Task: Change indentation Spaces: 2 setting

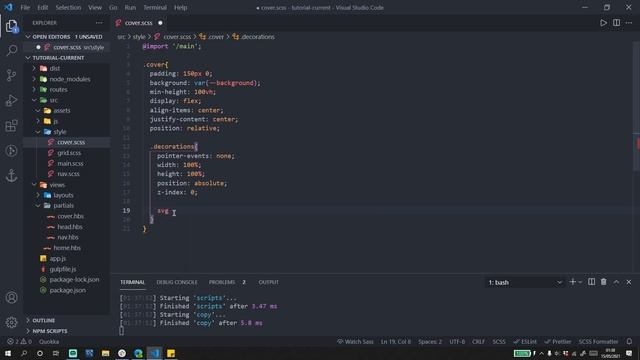Action: tap(430, 342)
